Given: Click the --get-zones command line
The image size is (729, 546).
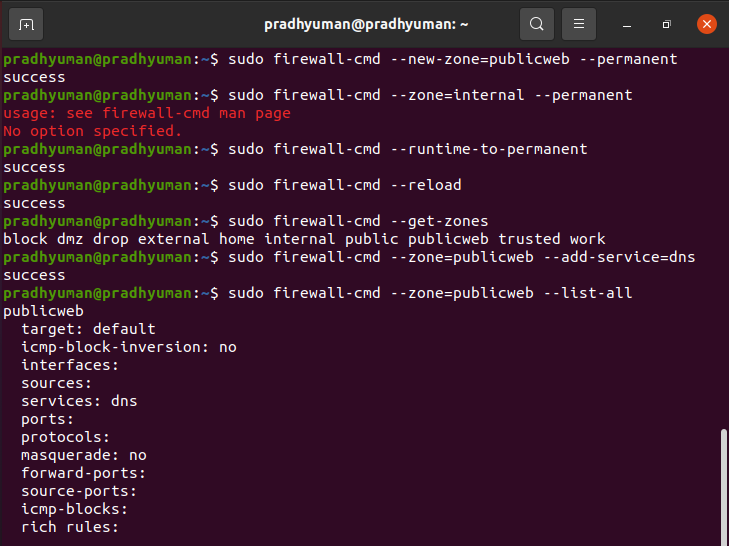Looking at the screenshot, I should (x=245, y=221).
